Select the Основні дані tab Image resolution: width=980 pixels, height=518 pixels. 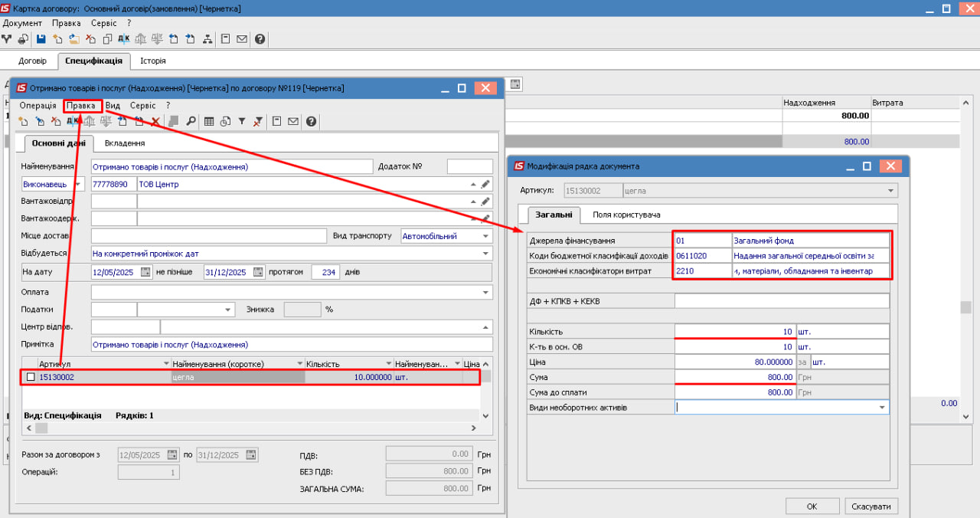coord(58,143)
